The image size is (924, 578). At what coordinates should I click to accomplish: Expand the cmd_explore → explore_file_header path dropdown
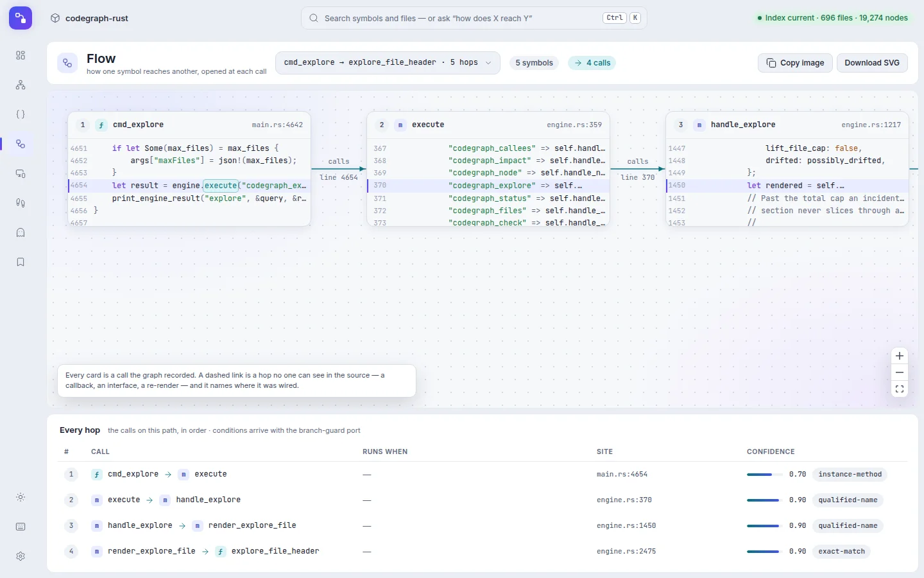point(388,63)
